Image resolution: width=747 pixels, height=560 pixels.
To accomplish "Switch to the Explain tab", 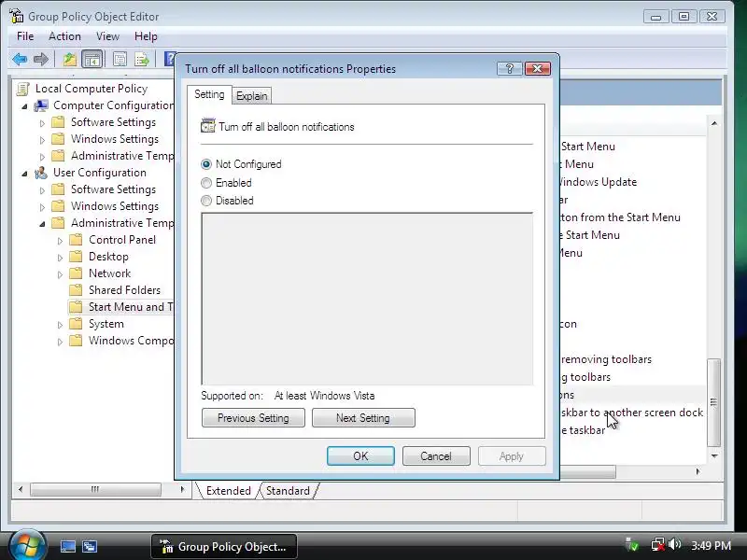I will click(251, 96).
